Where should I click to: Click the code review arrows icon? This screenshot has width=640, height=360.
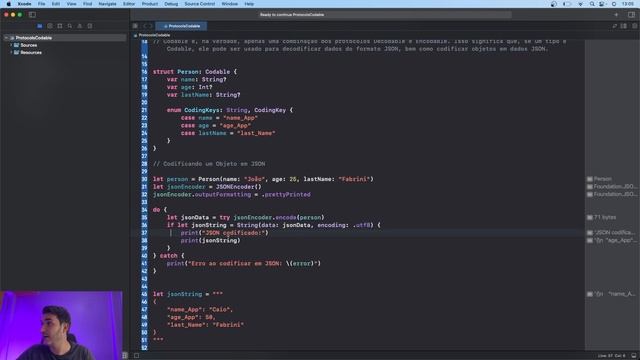pos(614,26)
